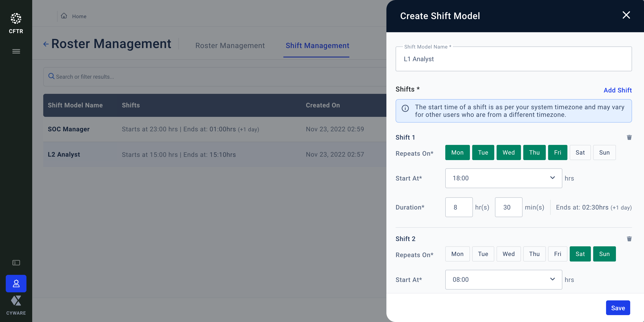
Task: Toggle Sunday selection for Shift 1
Action: 604,152
